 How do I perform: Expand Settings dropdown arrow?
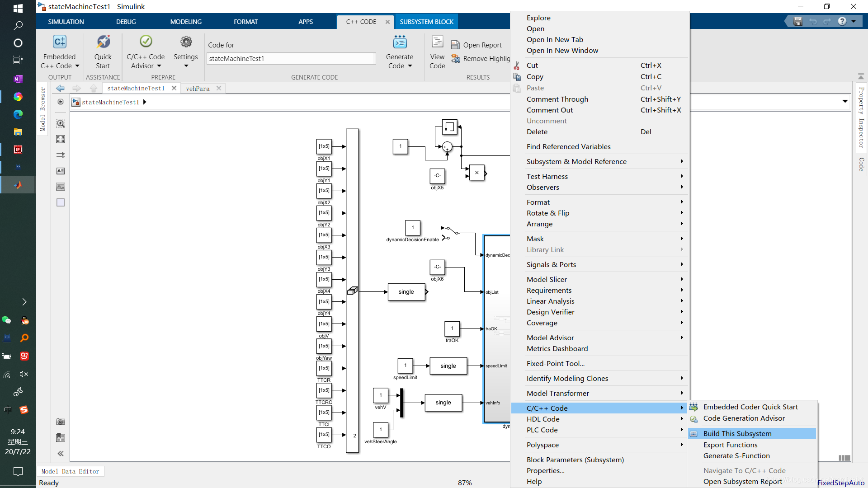pos(186,66)
